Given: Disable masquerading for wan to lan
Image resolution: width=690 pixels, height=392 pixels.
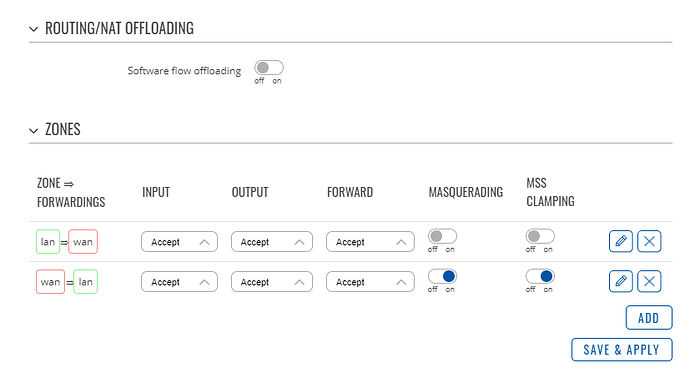Looking at the screenshot, I should [x=442, y=276].
